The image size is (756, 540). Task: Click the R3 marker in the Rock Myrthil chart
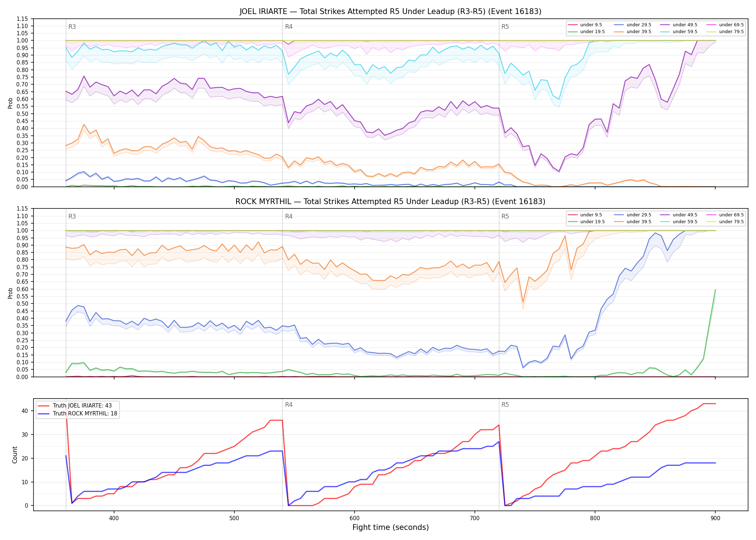click(x=72, y=217)
